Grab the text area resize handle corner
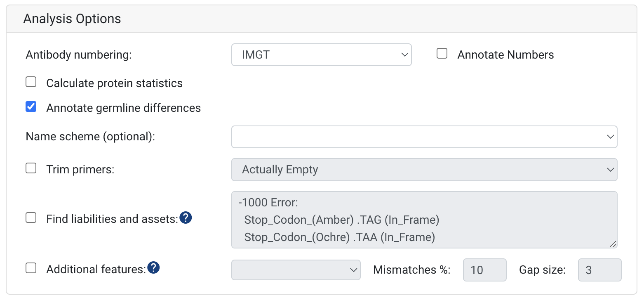This screenshot has width=644, height=298. click(x=613, y=244)
